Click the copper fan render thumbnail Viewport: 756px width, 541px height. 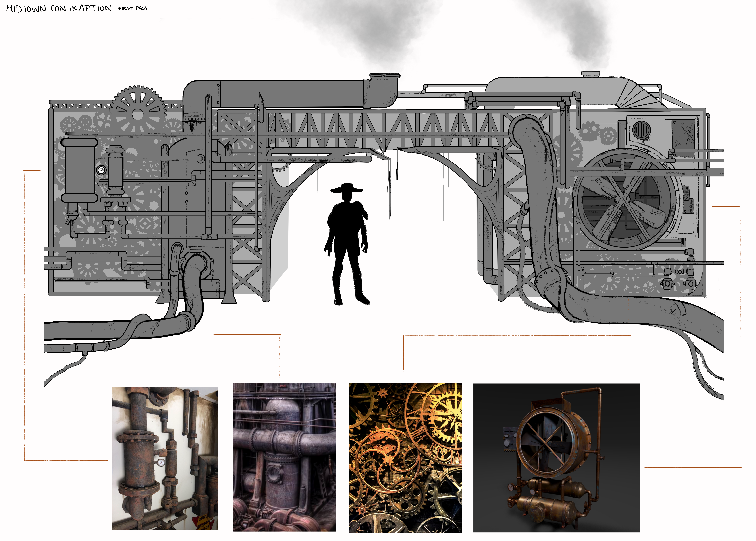click(556, 458)
